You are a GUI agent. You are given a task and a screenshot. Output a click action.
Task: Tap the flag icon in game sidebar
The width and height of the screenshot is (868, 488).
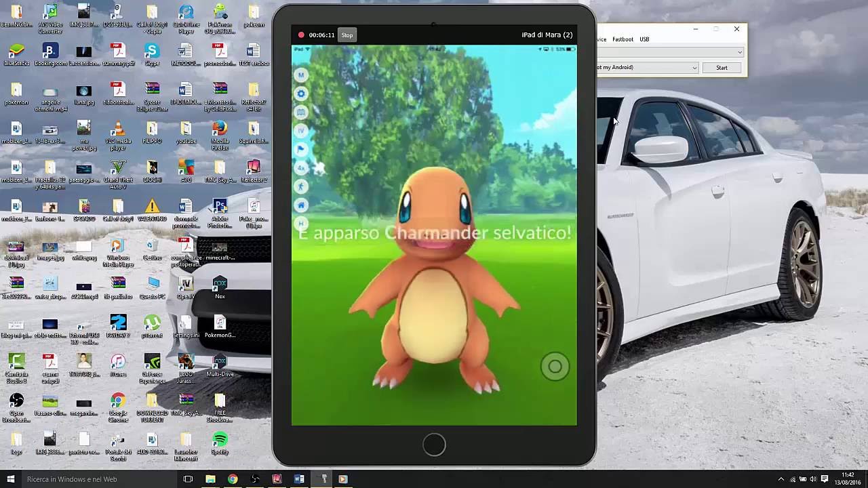click(301, 149)
